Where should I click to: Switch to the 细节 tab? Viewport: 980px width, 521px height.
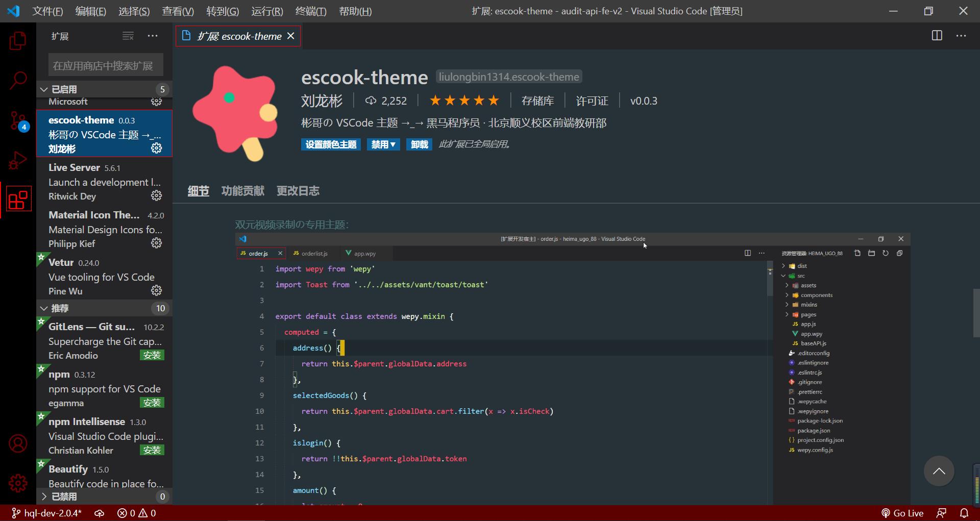pyautogui.click(x=199, y=191)
